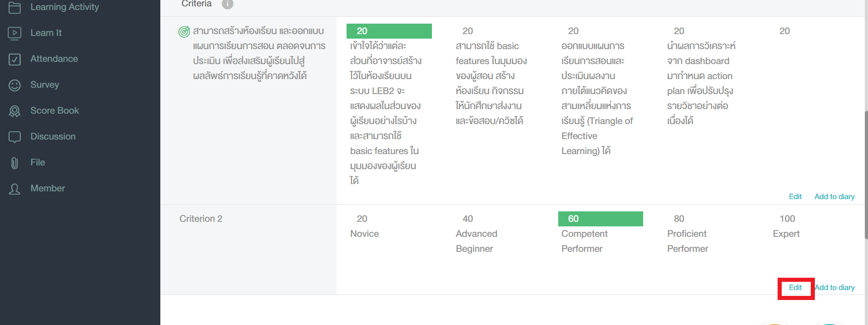Click the Member person icon
The height and width of the screenshot is (325, 868).
coord(14,188)
